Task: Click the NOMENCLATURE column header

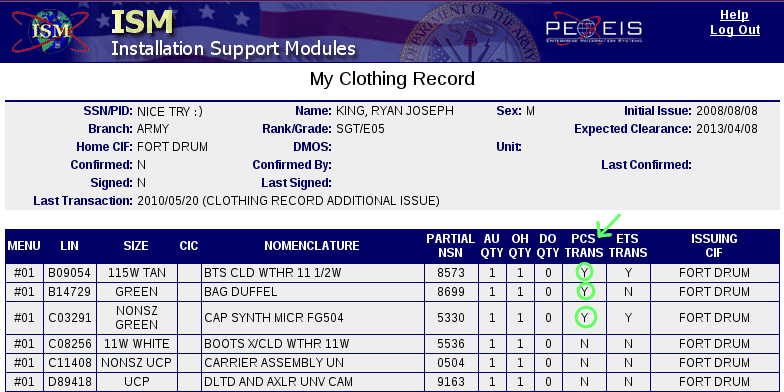Action: click(x=312, y=246)
